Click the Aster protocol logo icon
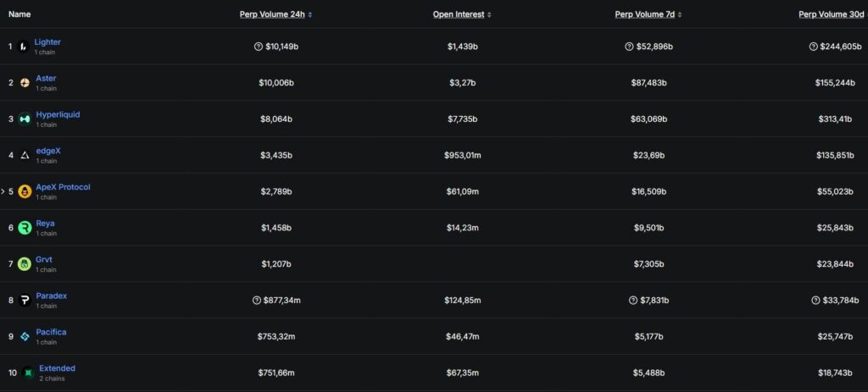This screenshot has width=868, height=392. tap(25, 83)
